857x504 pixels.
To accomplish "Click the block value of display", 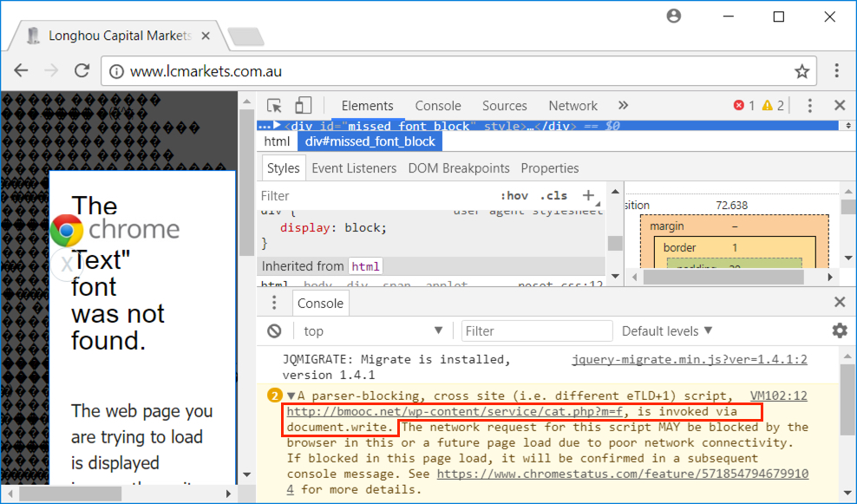I will click(361, 228).
